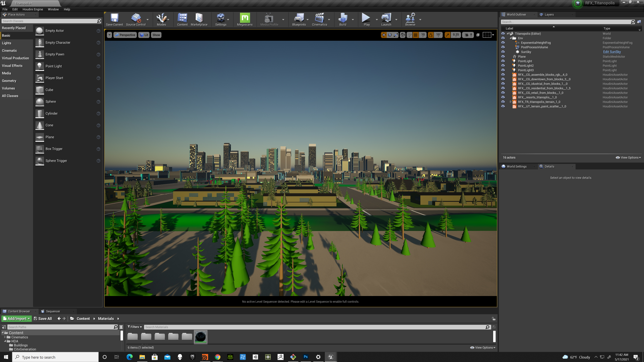Open the Settings toolbar icon

221,19
